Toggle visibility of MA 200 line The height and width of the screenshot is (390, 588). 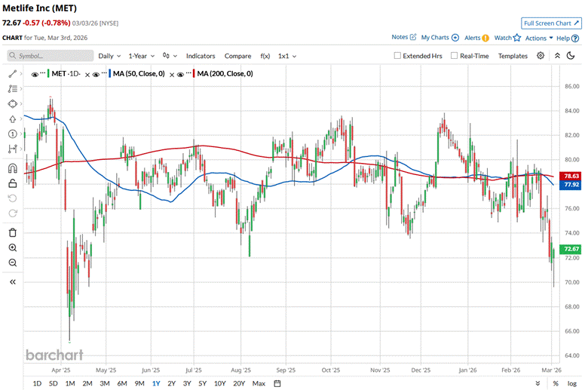point(180,75)
